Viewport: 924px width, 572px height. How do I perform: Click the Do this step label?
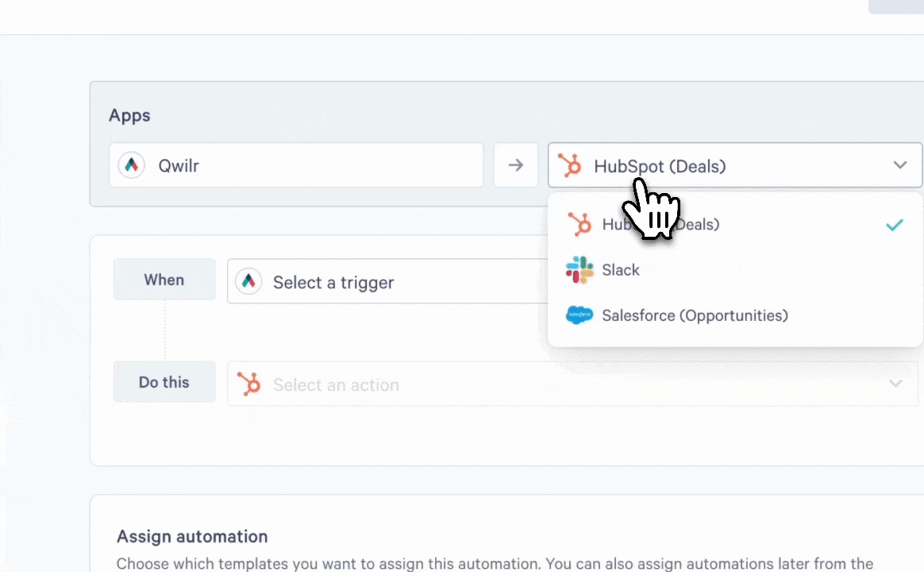coord(164,382)
